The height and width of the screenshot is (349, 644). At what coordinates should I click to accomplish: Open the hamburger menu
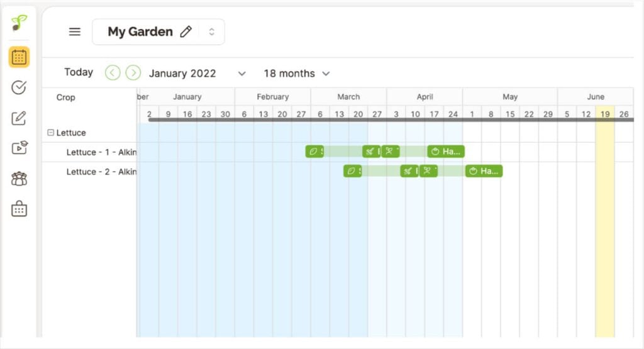point(75,31)
